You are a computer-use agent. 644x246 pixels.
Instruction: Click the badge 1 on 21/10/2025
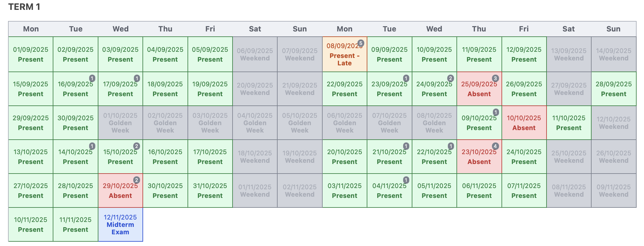(x=406, y=146)
